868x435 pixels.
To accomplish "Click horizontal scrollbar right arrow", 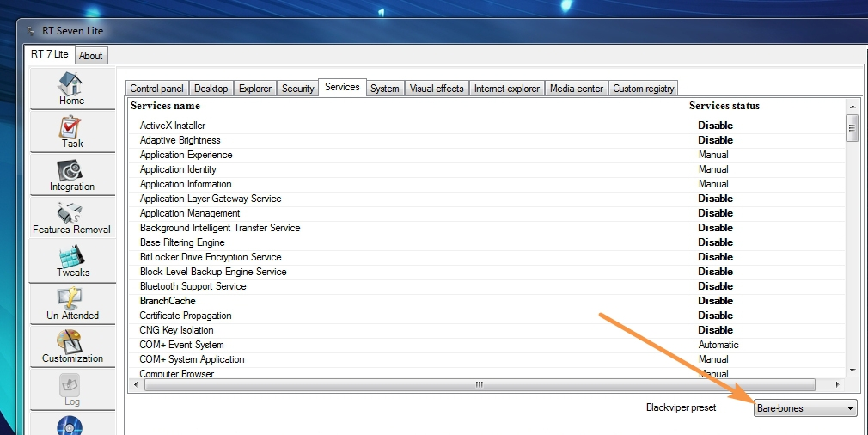I will (838, 384).
